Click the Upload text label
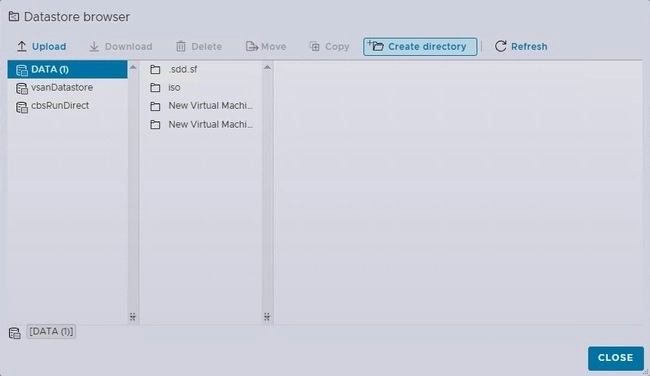 (49, 46)
